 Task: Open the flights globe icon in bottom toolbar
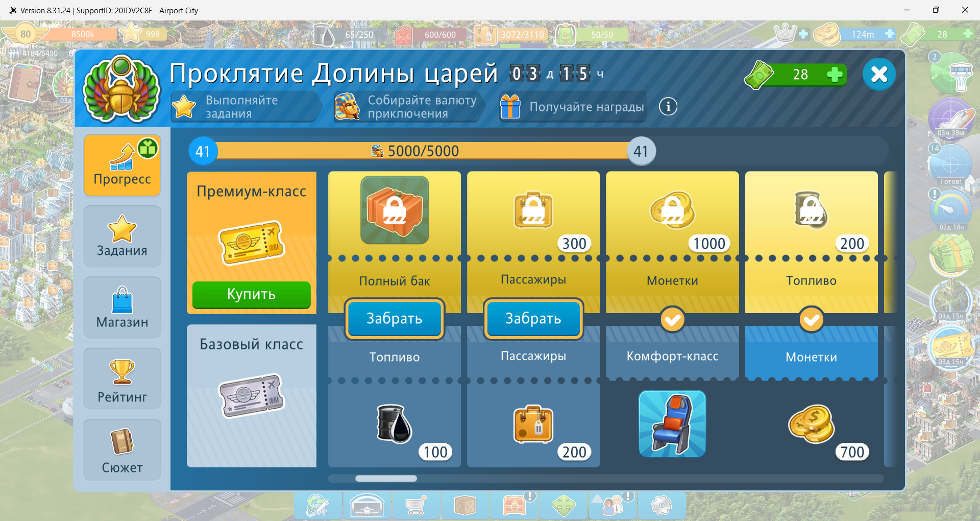(318, 506)
